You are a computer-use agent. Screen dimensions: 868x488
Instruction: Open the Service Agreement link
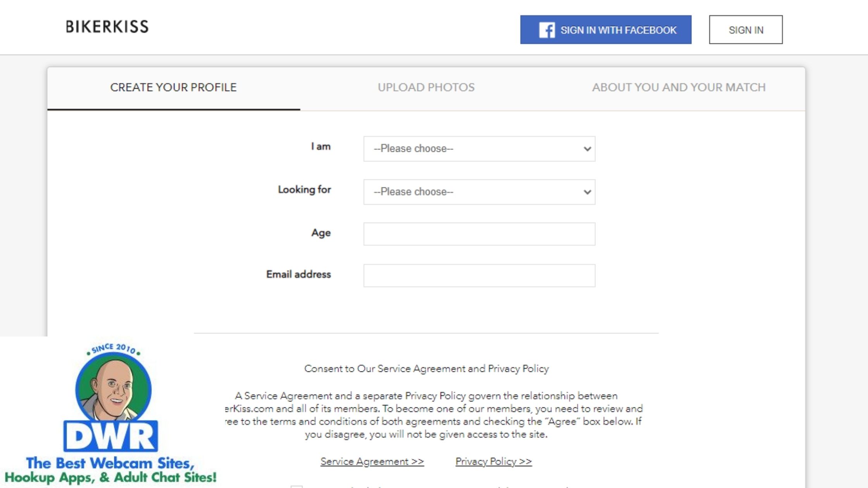point(372,462)
